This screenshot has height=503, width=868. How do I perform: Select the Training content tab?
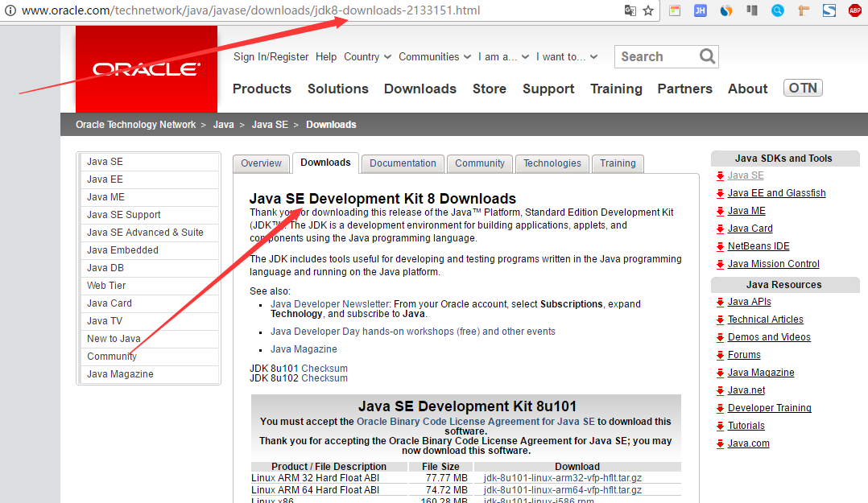click(x=618, y=163)
